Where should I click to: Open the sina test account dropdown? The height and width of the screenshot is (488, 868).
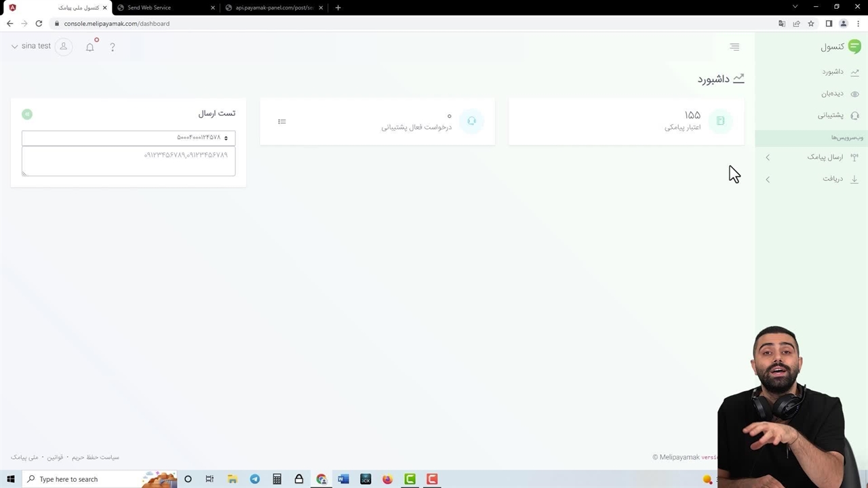(31, 46)
